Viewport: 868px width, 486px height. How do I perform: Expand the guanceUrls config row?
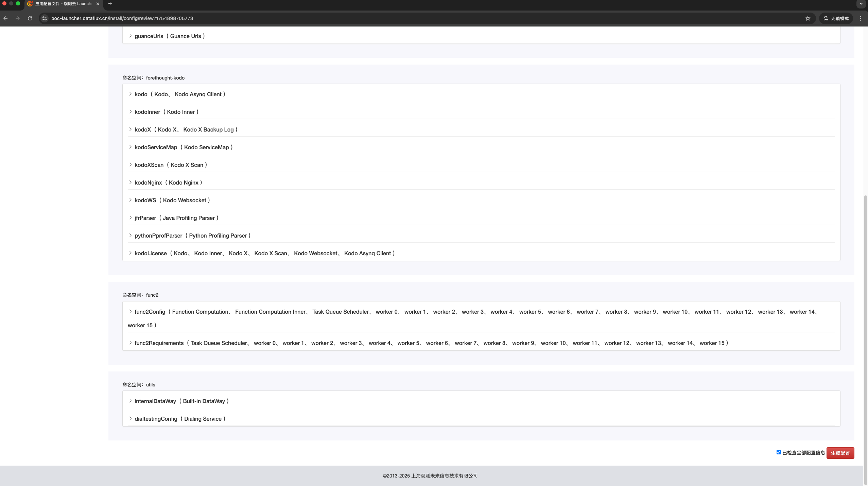pos(481,36)
